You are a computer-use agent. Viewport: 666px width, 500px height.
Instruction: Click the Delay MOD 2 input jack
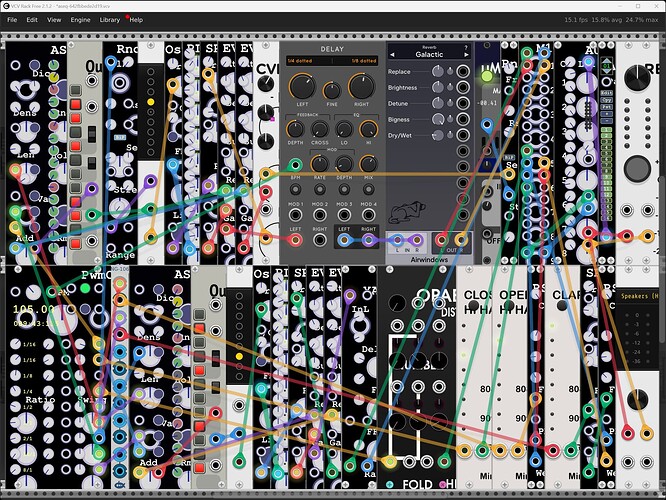pyautogui.click(x=319, y=215)
